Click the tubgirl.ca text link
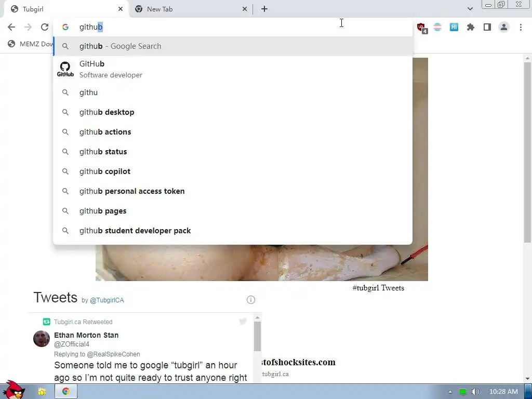The width and height of the screenshot is (532, 399). click(275, 374)
